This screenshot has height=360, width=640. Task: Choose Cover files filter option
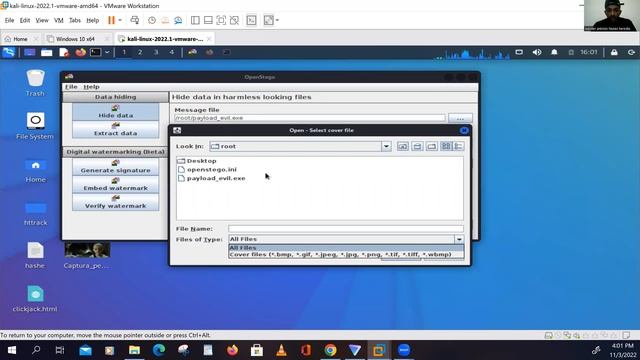[346, 254]
